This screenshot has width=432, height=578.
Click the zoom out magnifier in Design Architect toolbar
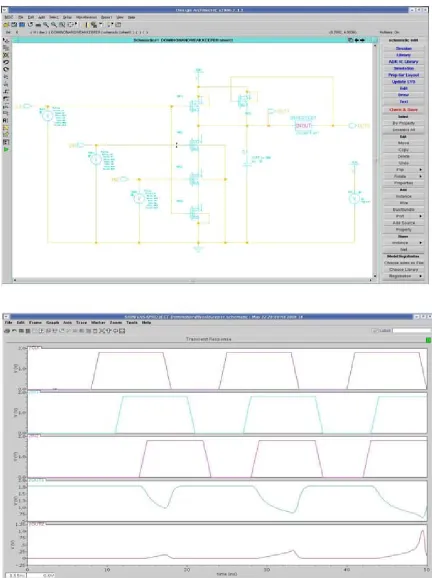[54, 25]
